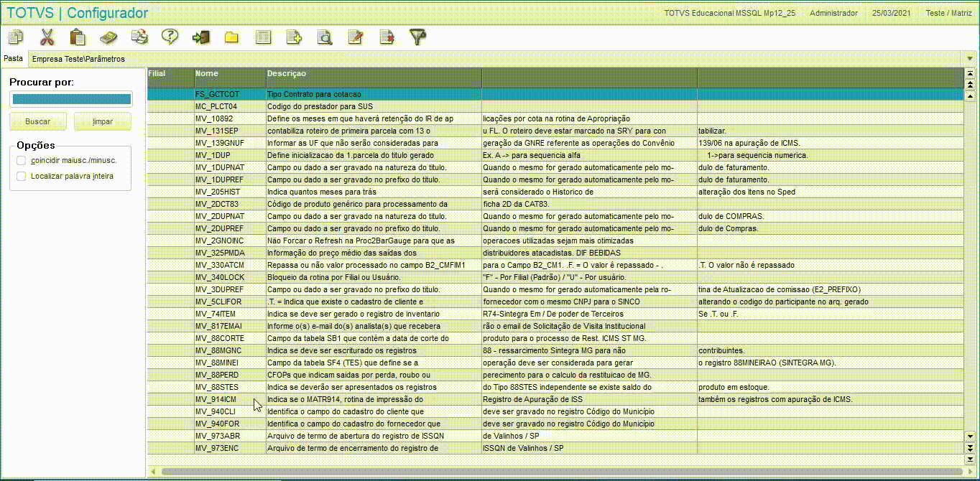The height and width of the screenshot is (481, 980).
Task: Select the MV_817EMAI parameter row
Action: click(x=555, y=326)
